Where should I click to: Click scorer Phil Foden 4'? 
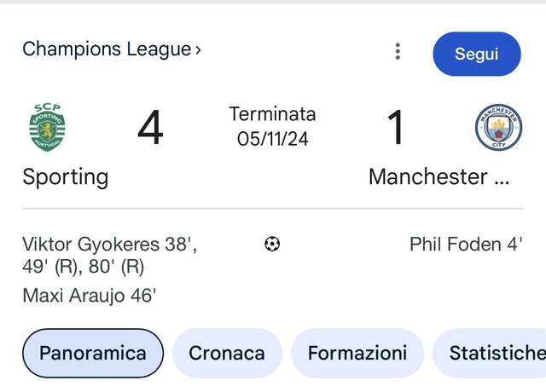point(466,245)
